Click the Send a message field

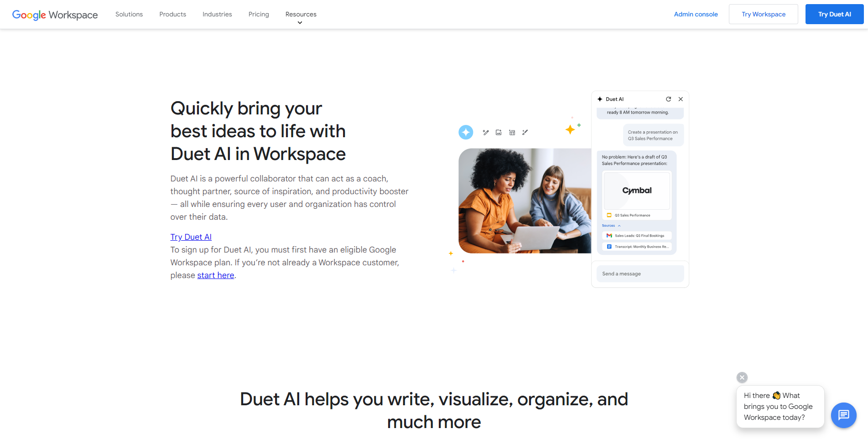click(640, 274)
